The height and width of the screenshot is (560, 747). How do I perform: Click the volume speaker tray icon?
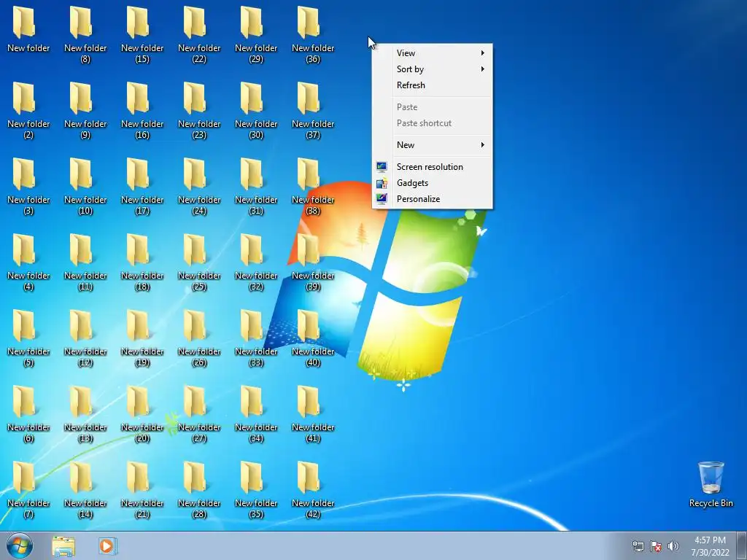pyautogui.click(x=673, y=546)
